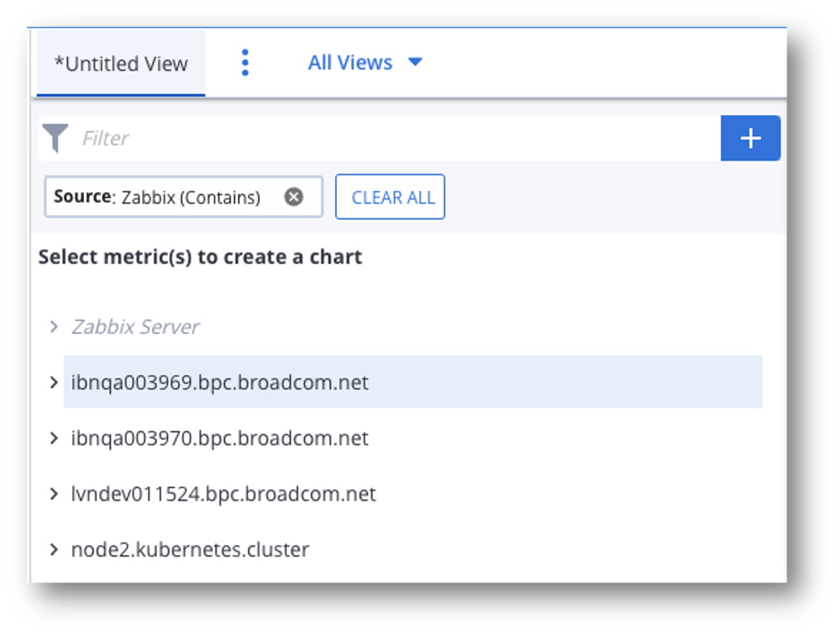Expand the lvndev011524.bpc.broadcom.net chevron
The width and height of the screenshot is (840, 635).
click(x=54, y=494)
